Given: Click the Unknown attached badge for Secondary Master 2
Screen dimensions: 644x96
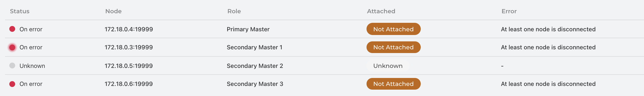Looking at the screenshot, I should click(x=388, y=66).
